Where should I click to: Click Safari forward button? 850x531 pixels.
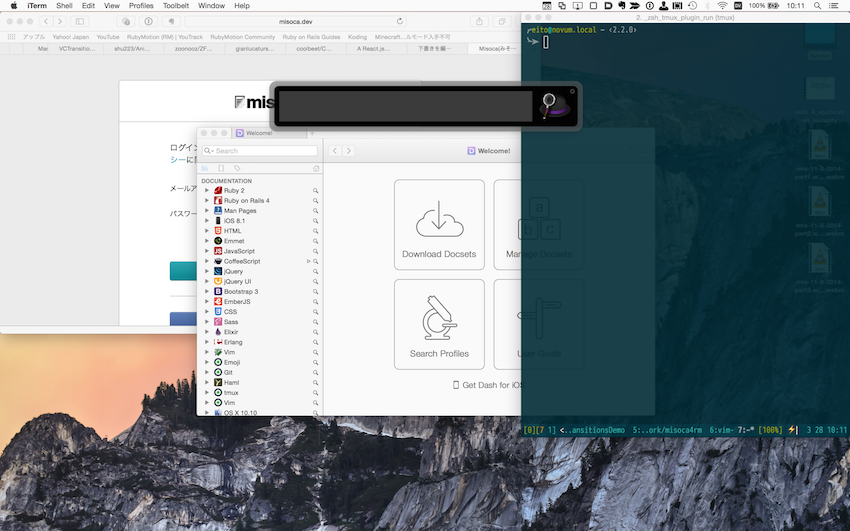click(60, 22)
